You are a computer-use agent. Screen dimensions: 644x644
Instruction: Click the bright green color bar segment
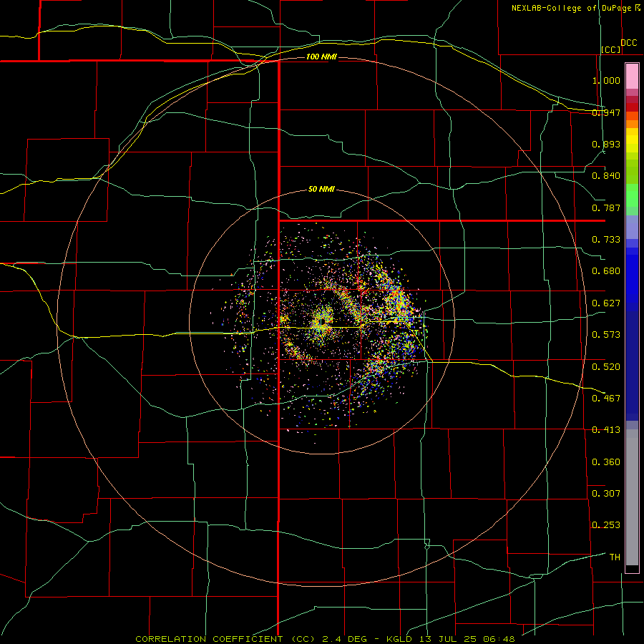[632, 195]
